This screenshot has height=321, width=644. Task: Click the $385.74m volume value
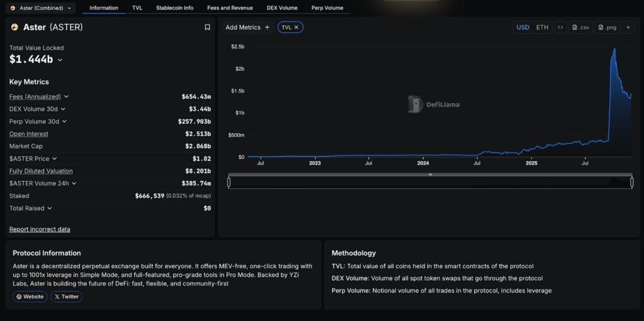(196, 183)
